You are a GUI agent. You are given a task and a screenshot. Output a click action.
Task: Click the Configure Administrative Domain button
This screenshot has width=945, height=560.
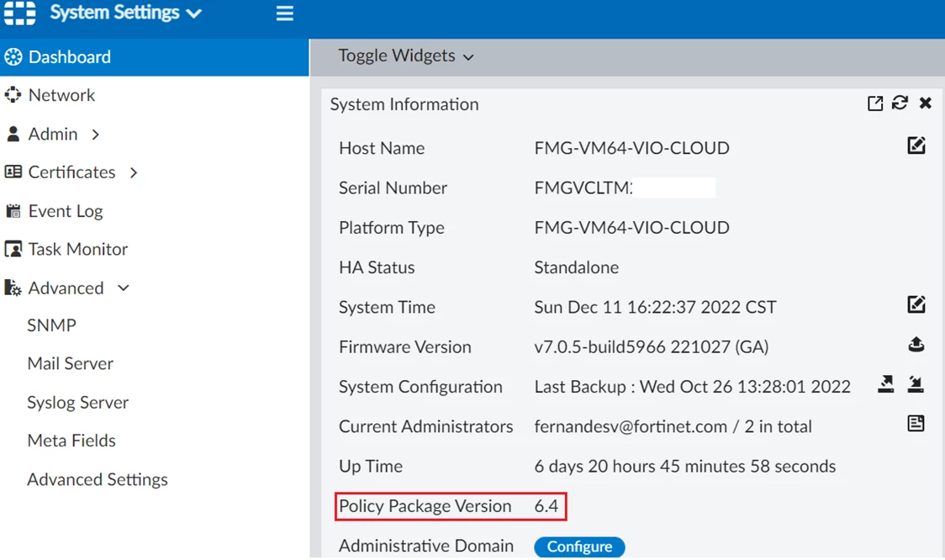tap(579, 547)
